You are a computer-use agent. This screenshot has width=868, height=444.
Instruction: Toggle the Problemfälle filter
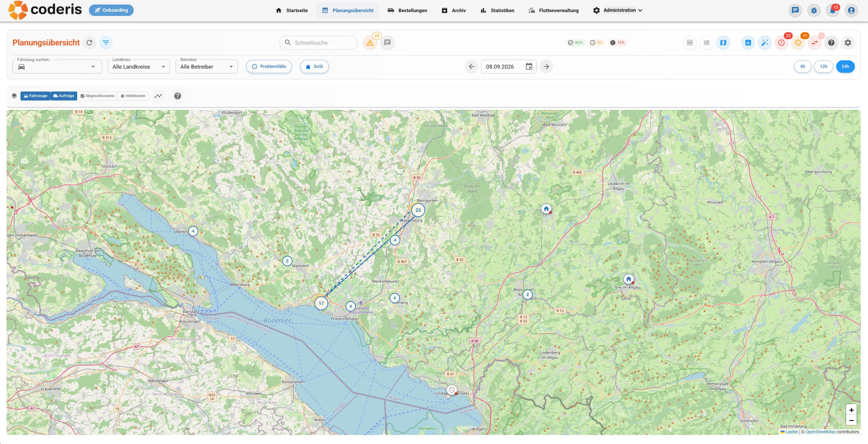pyautogui.click(x=269, y=67)
